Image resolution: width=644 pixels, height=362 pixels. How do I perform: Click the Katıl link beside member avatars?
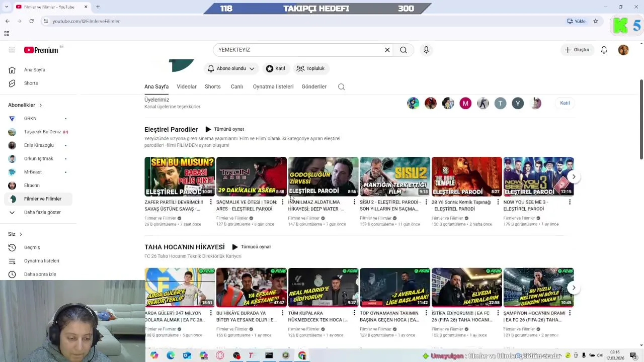[x=565, y=103]
